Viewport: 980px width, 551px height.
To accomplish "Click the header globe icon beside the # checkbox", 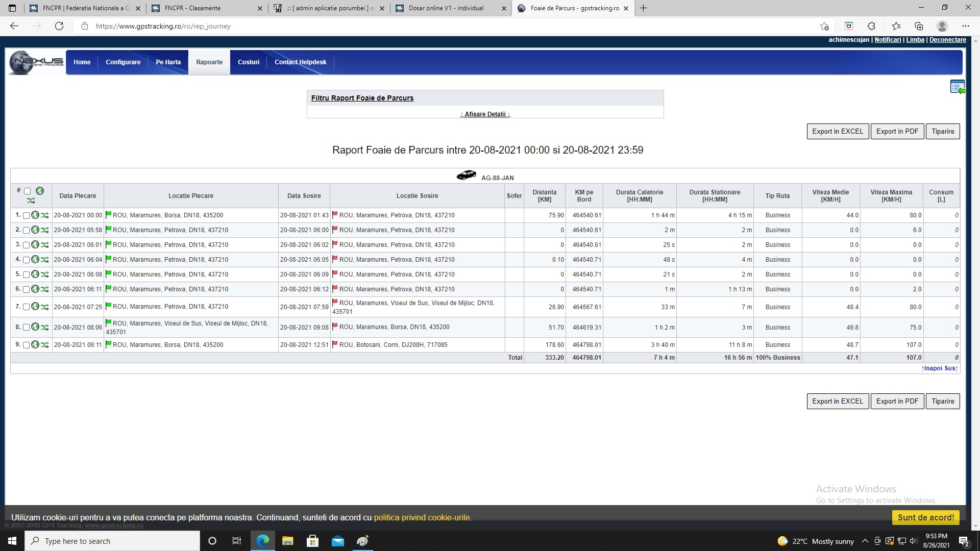I will click(40, 191).
